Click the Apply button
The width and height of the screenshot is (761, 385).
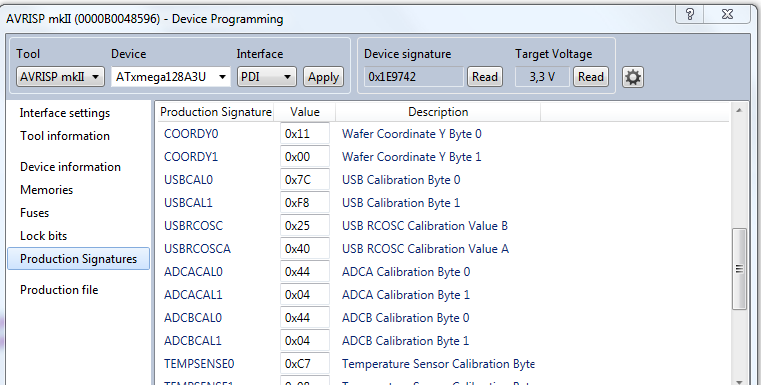(323, 77)
